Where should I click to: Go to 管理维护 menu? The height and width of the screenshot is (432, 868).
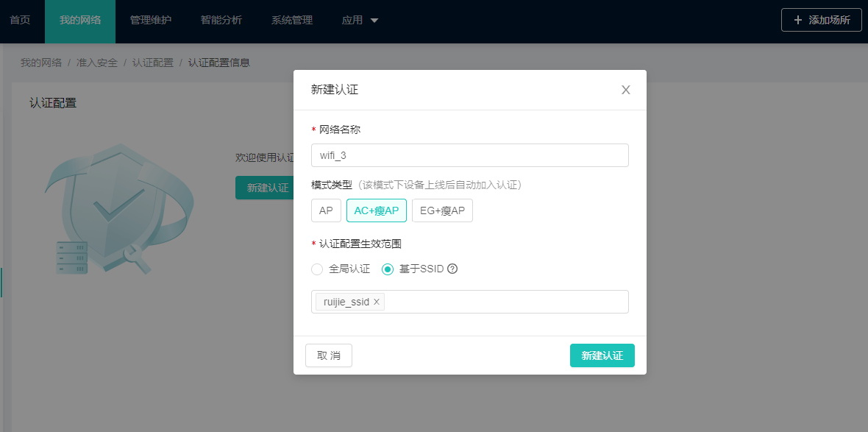coord(151,21)
